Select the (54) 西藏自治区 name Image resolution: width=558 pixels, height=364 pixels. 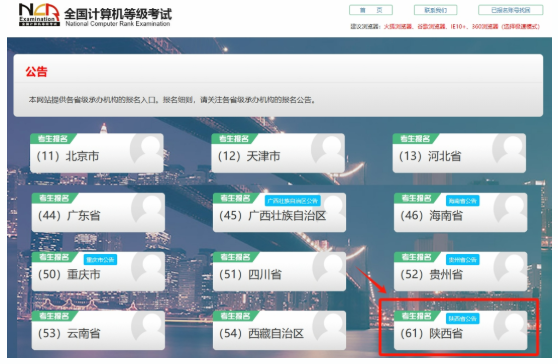(261, 334)
